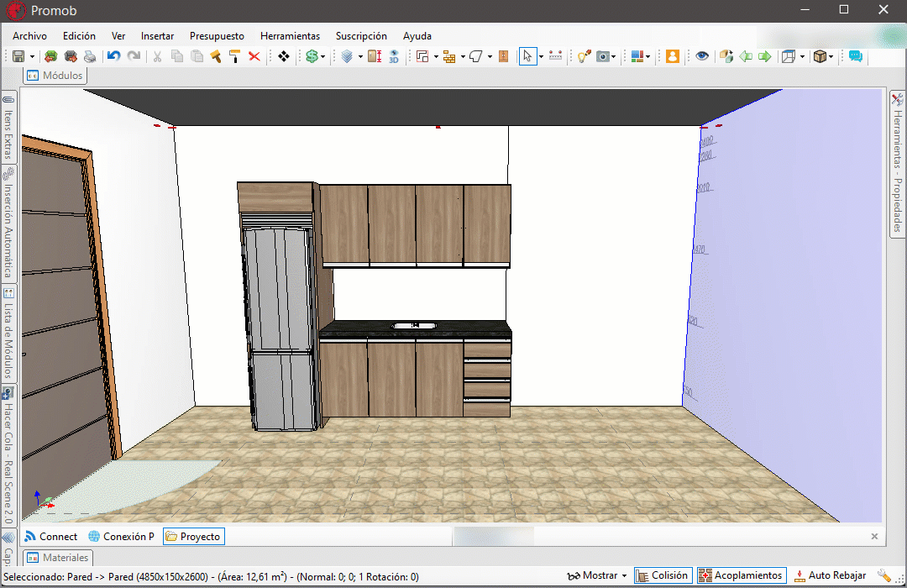Expand the Herramientas - Propiedades side panel

[x=897, y=164]
